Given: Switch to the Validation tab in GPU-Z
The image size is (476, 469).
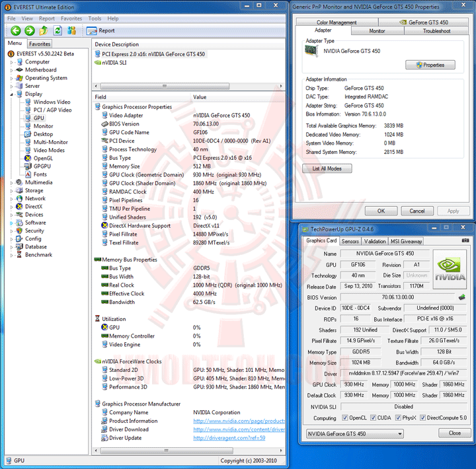Looking at the screenshot, I should pos(375,241).
